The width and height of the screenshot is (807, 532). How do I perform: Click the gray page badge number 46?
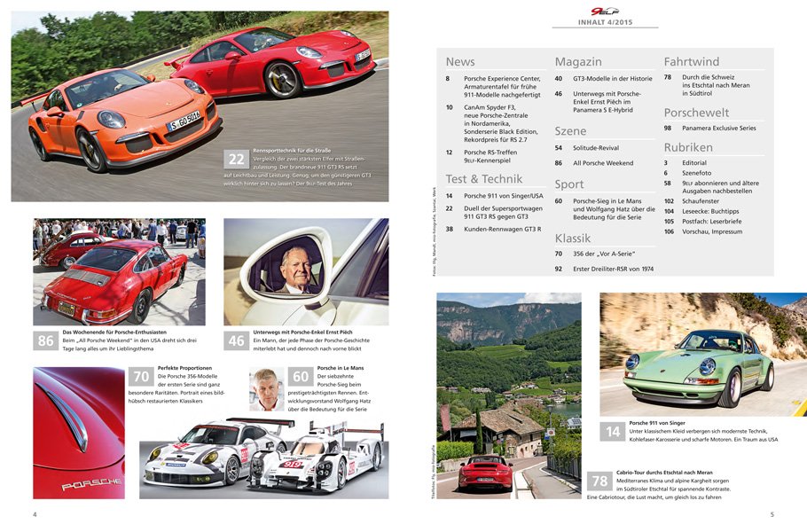pos(236,340)
